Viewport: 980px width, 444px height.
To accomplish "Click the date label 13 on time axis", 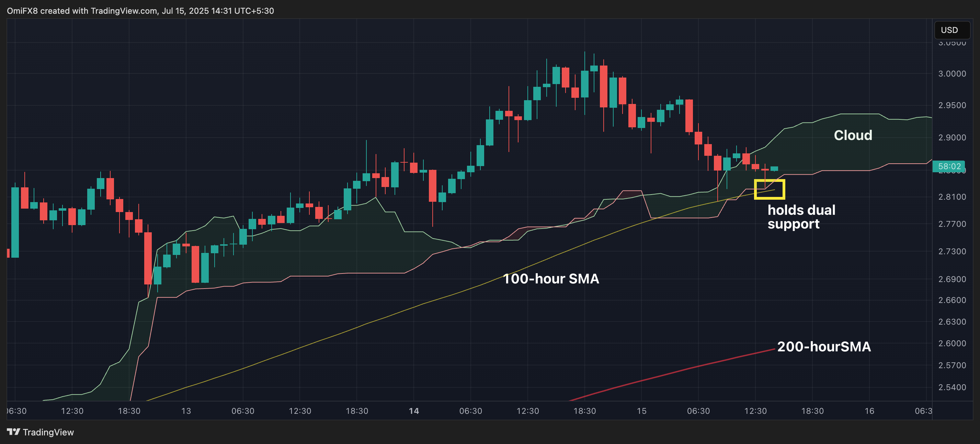I will [x=186, y=411].
